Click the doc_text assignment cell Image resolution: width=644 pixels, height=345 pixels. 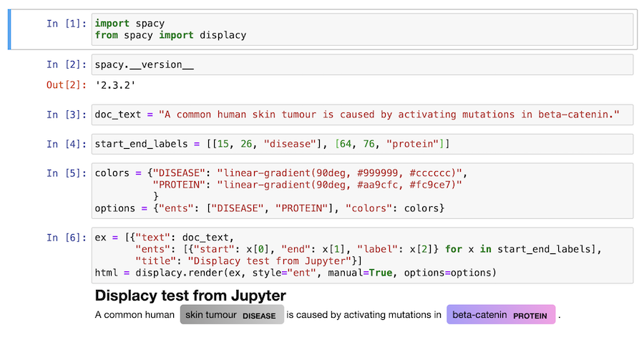362,115
